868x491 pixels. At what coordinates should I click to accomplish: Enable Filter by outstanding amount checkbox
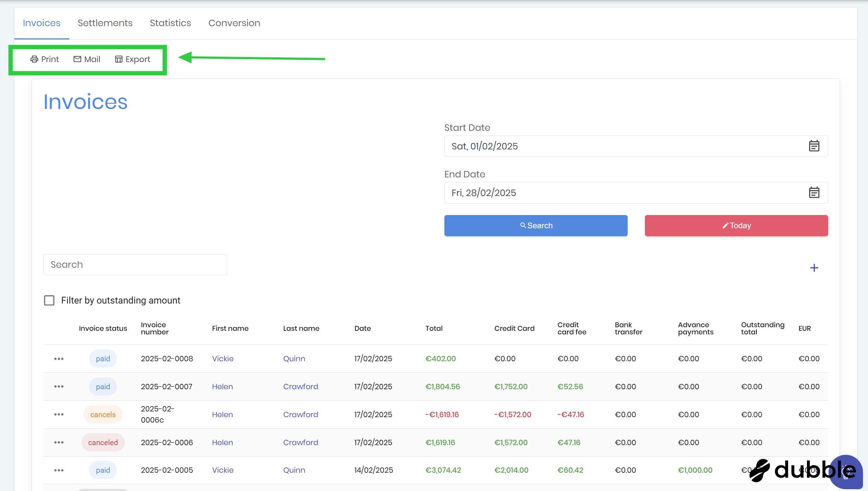[x=49, y=300]
